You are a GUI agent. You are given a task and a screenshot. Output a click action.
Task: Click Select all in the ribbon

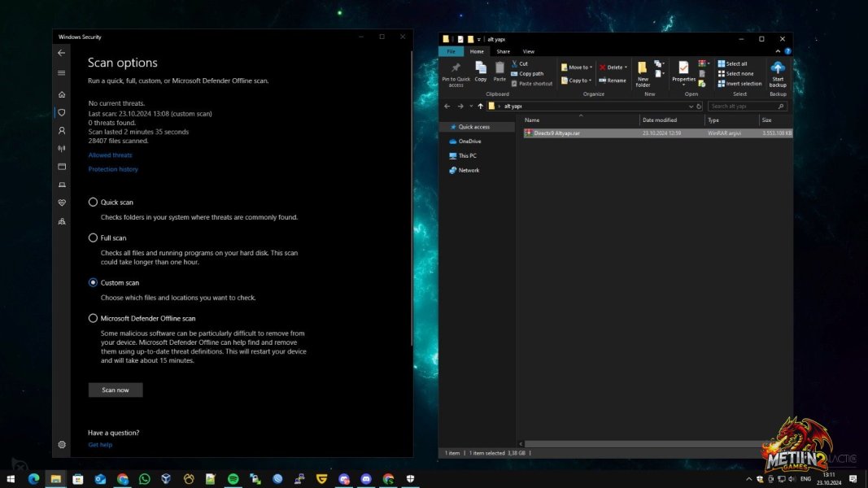pos(732,63)
